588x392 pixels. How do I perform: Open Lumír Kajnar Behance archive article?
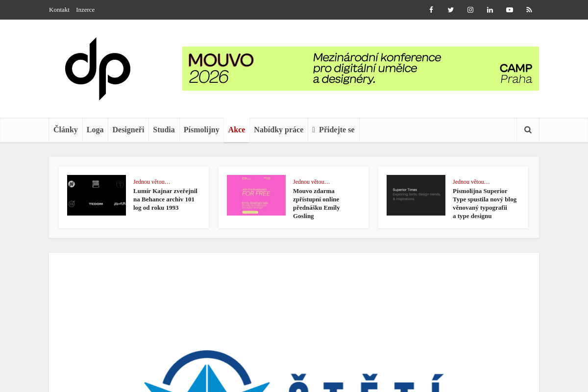click(x=166, y=199)
